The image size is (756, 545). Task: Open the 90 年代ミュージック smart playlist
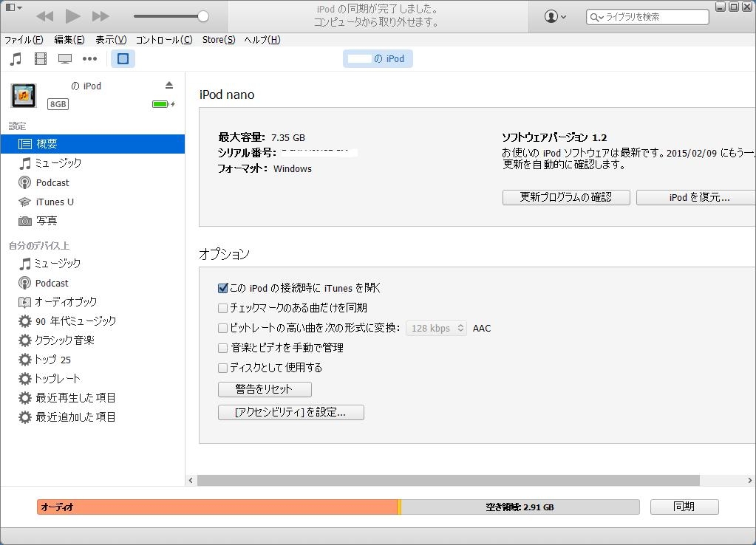tap(92, 321)
